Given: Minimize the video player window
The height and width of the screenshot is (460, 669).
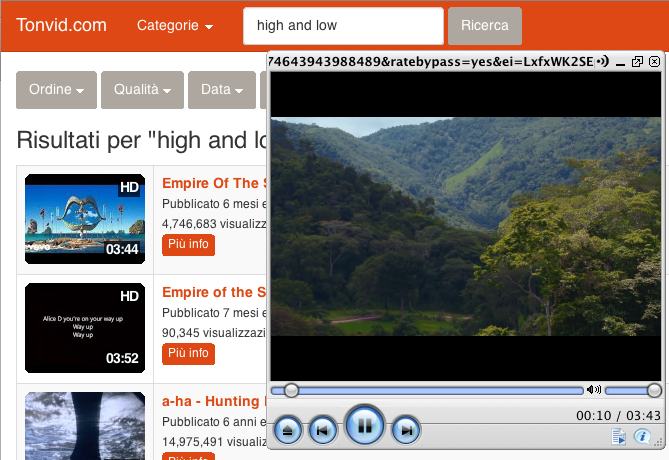Looking at the screenshot, I should 621,63.
